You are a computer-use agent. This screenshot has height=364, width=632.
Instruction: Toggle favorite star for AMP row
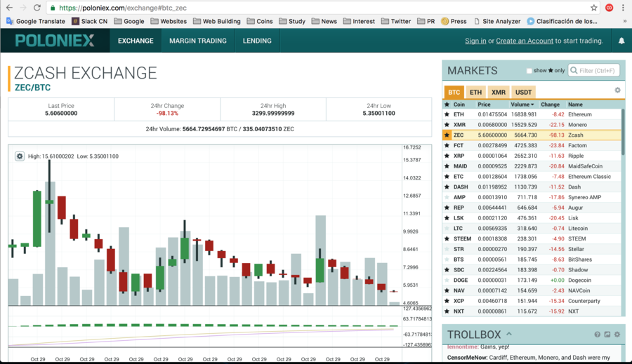click(x=447, y=197)
